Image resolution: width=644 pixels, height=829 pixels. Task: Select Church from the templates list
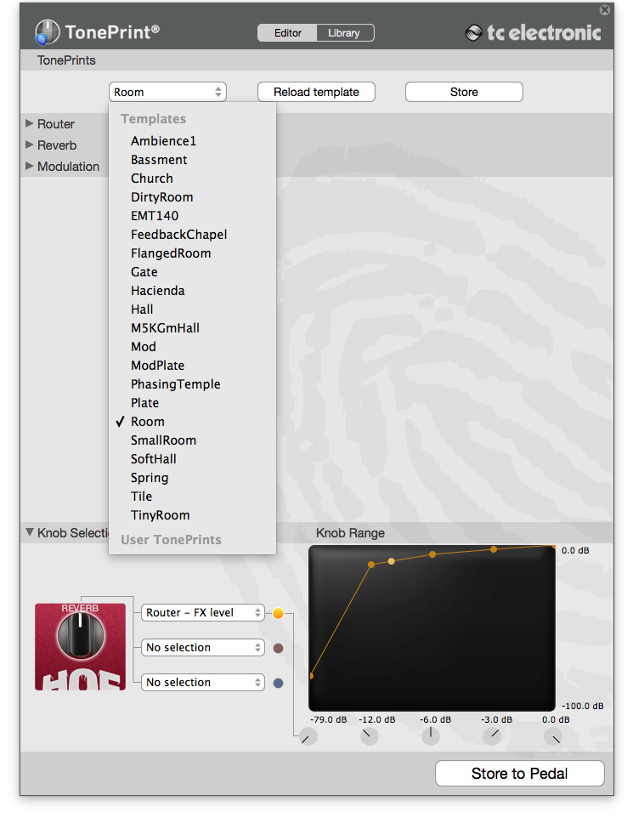point(152,179)
